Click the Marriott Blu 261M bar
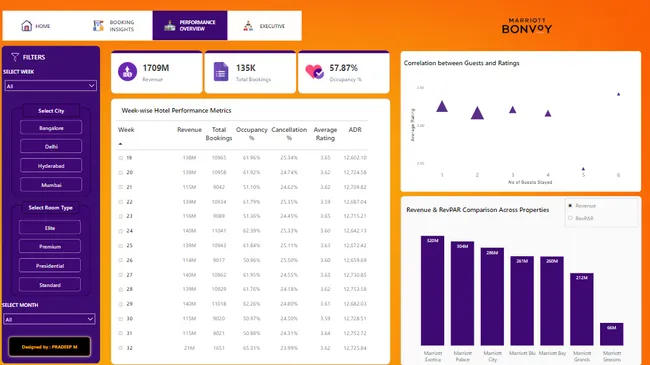The height and width of the screenshot is (365, 650). (x=522, y=301)
